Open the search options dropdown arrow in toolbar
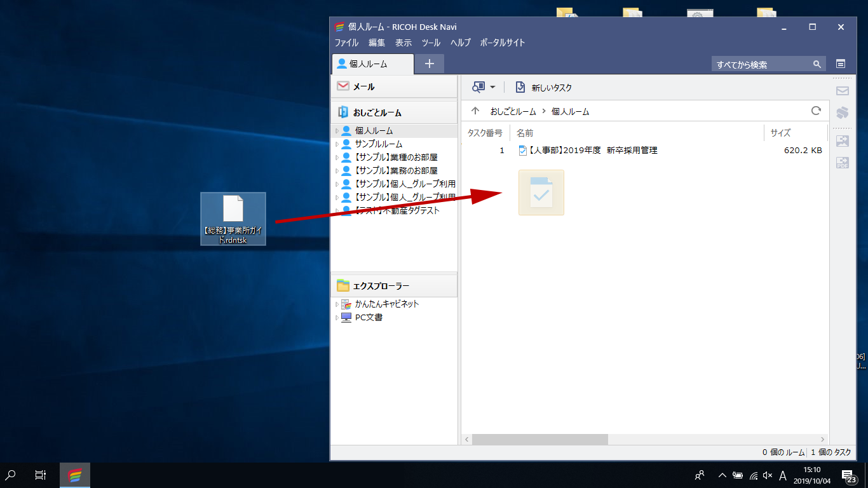 (492, 88)
